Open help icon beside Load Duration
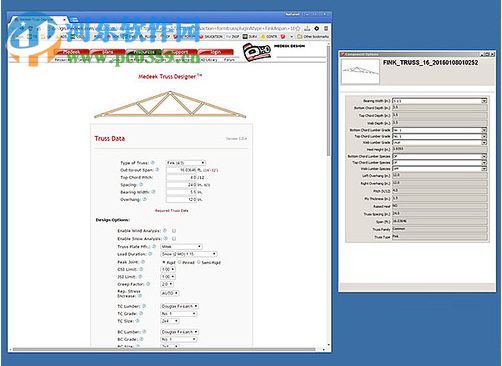This screenshot has width=502, height=366. pos(150,254)
